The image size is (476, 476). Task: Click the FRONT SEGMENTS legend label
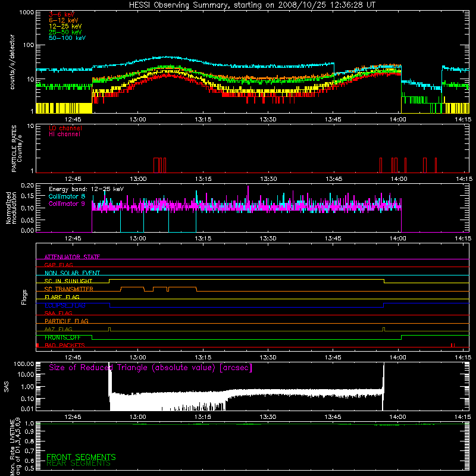pyautogui.click(x=81, y=457)
